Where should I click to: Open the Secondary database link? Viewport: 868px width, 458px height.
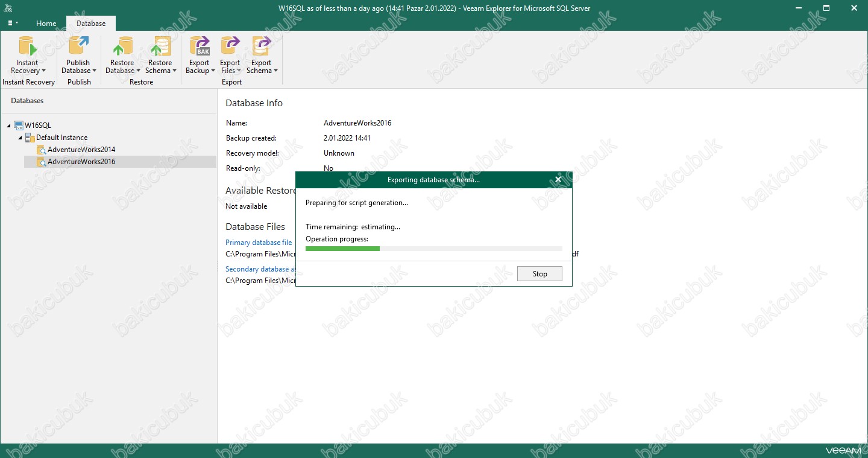click(x=261, y=269)
